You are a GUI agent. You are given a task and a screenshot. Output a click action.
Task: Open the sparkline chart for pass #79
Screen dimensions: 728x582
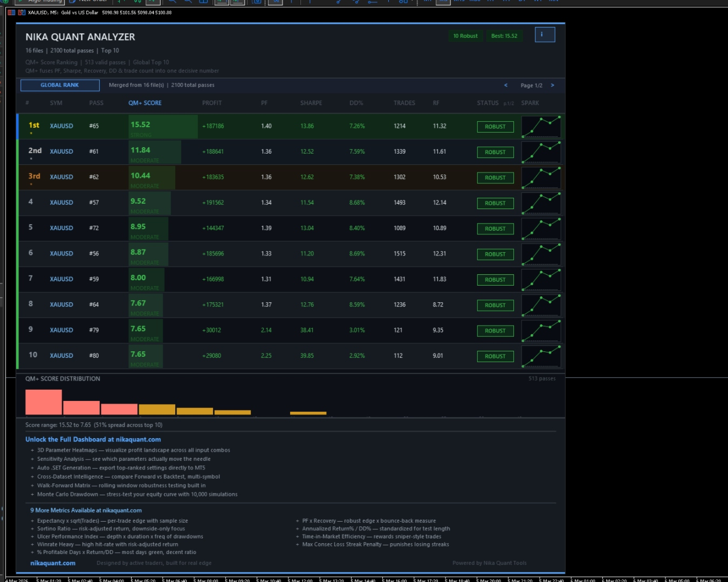tap(541, 331)
